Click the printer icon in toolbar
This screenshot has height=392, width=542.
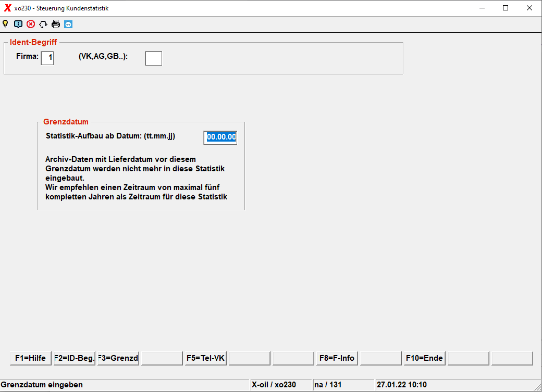[x=56, y=24]
